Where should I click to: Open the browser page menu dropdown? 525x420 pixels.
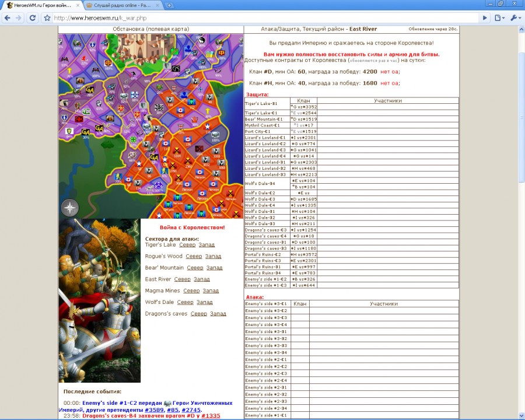(499, 18)
